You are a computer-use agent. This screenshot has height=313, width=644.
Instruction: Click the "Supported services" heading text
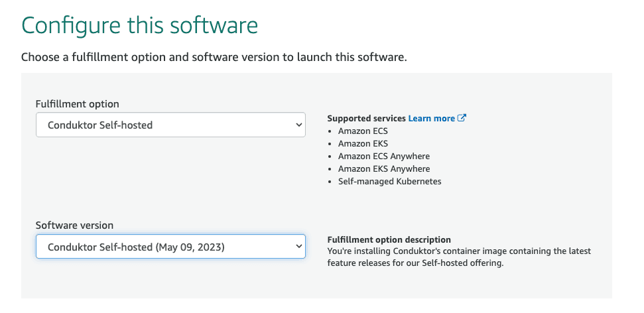click(x=366, y=118)
